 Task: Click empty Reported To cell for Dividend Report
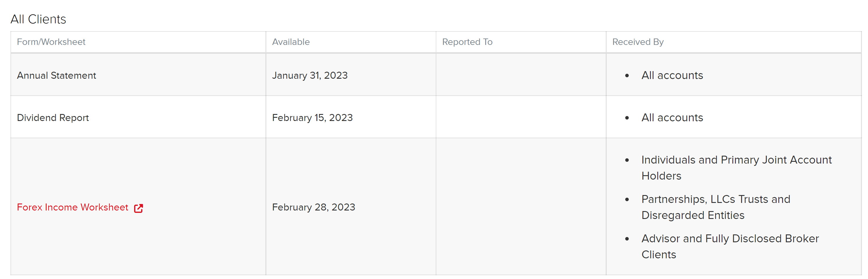click(x=521, y=117)
